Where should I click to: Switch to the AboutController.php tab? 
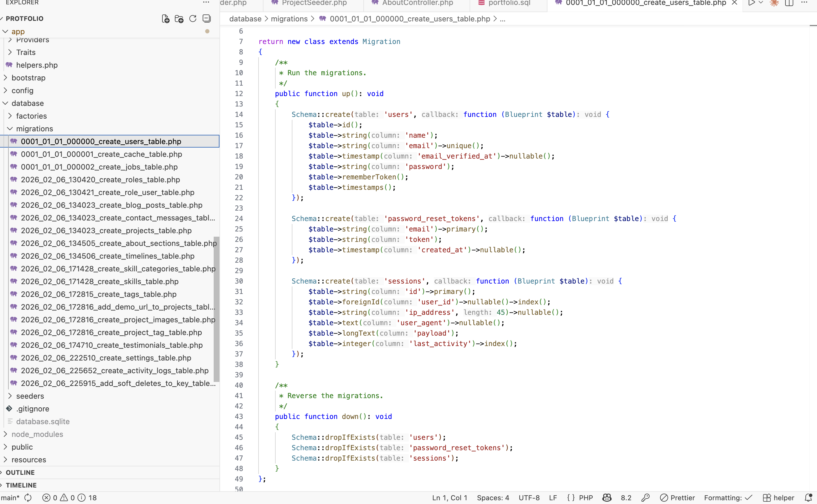417,3
